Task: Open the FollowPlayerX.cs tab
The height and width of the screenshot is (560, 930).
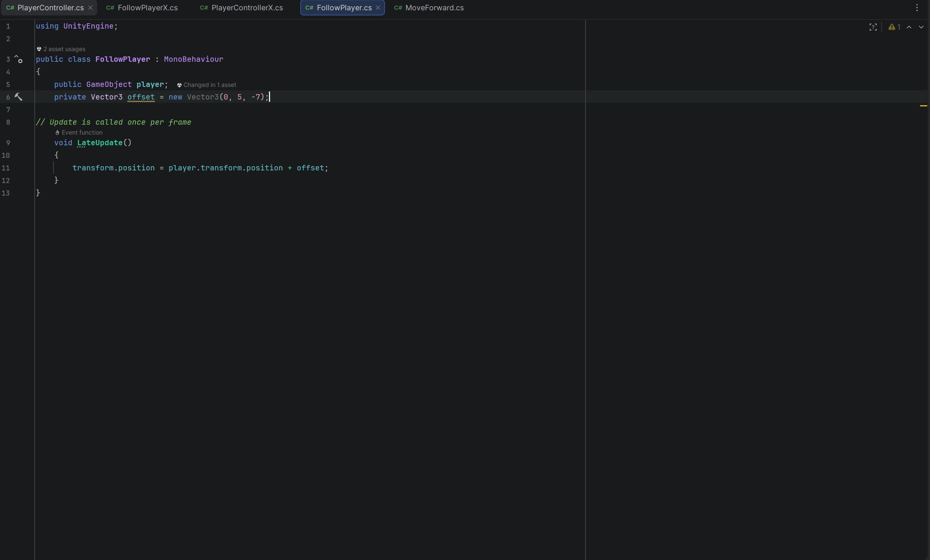Action: (x=147, y=8)
